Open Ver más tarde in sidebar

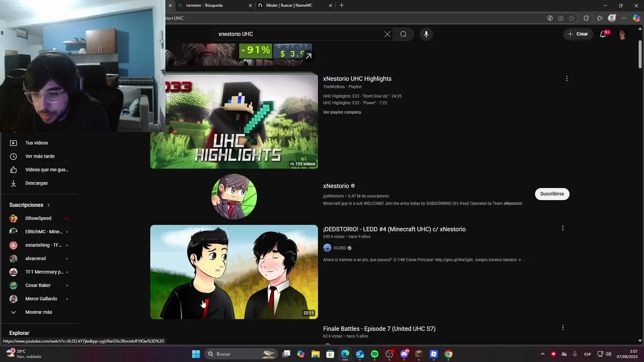(x=39, y=156)
